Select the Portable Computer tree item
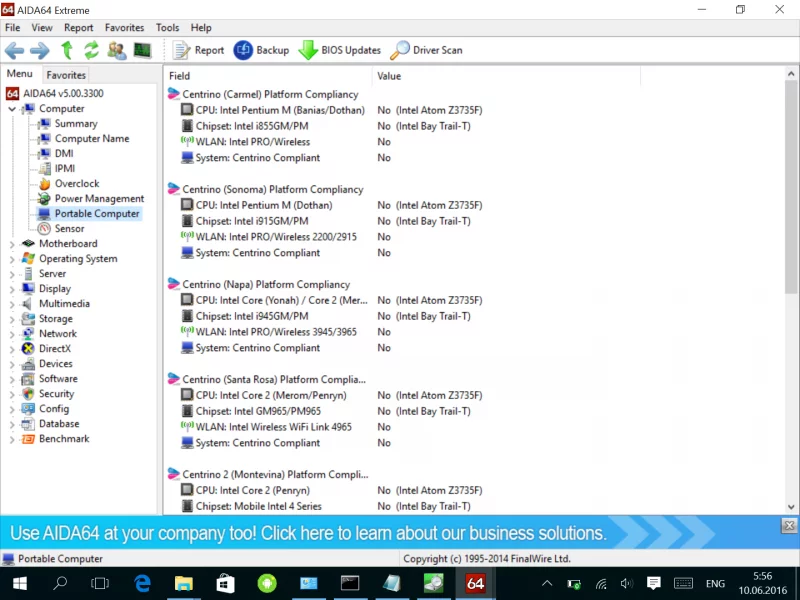Viewport: 800px width, 600px height. click(x=97, y=214)
